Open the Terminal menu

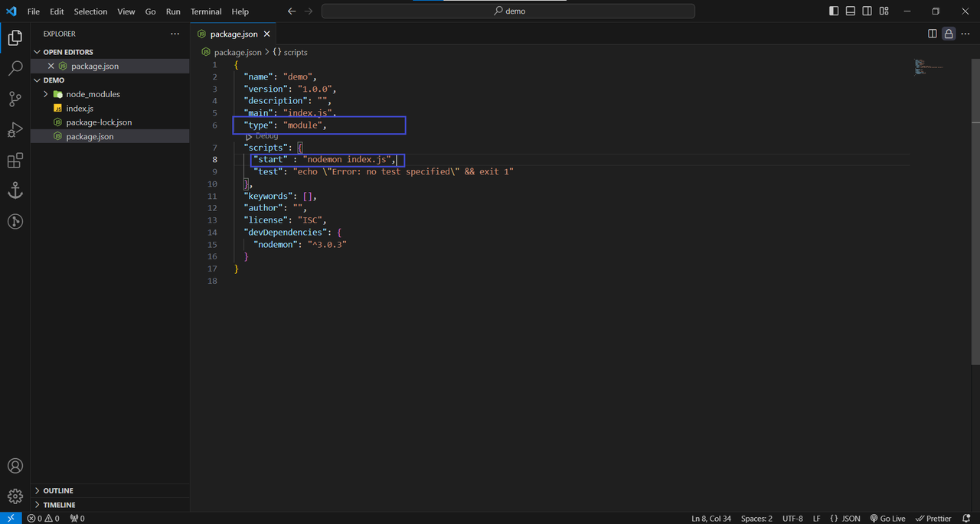206,11
